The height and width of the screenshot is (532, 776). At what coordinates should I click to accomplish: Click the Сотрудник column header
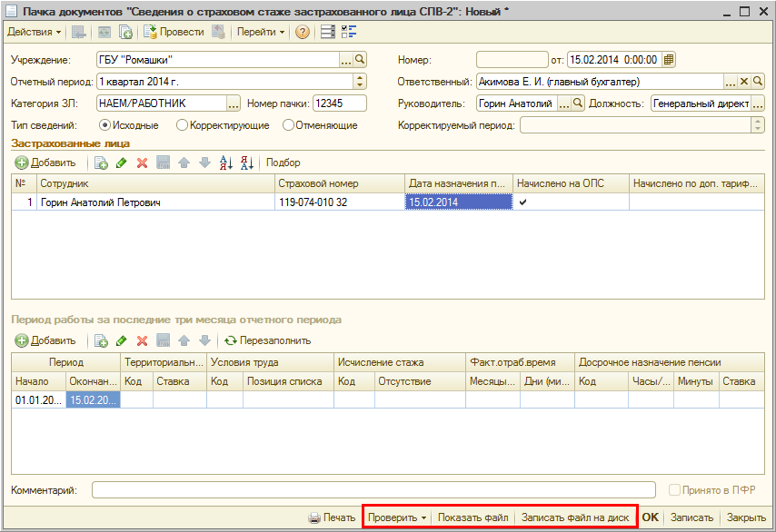point(155,183)
